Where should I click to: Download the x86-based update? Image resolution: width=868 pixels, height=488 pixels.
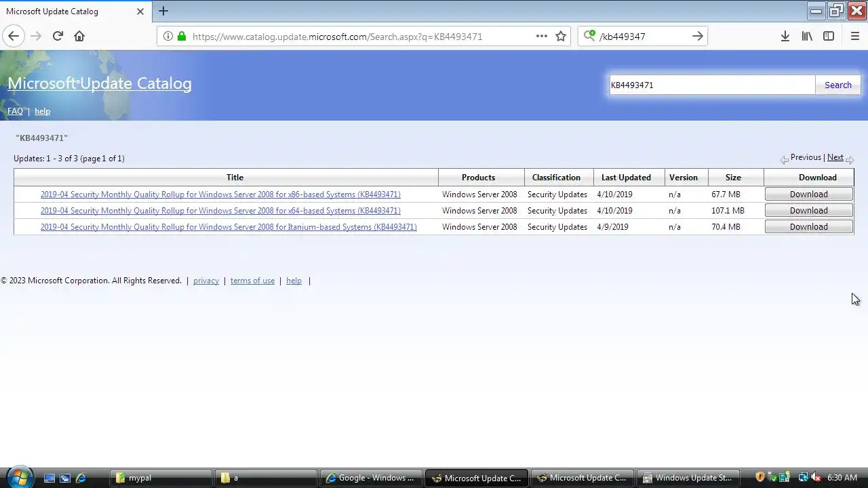click(x=808, y=195)
